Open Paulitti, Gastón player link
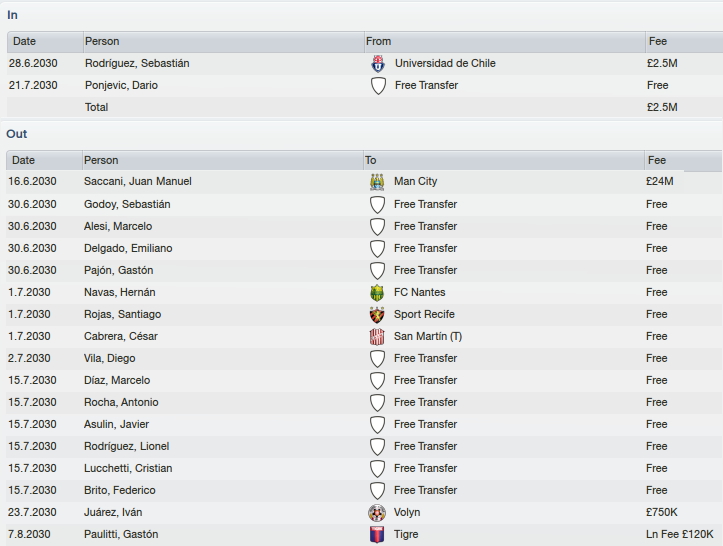The width and height of the screenshot is (723, 546). point(121,534)
